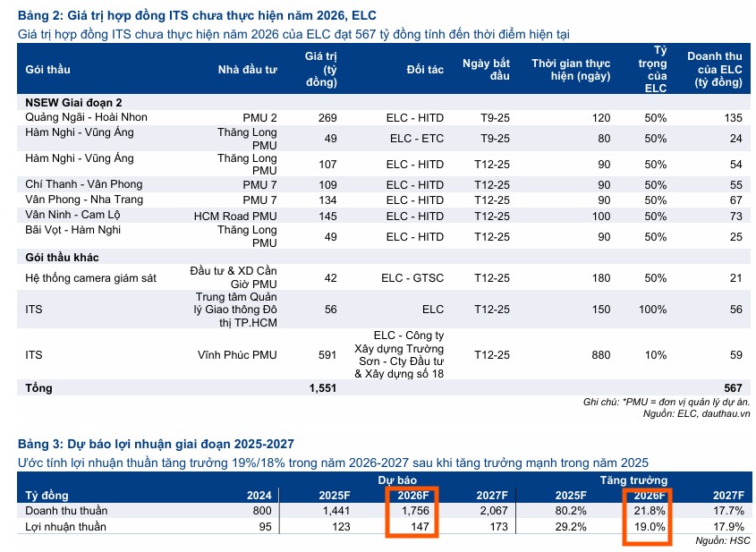Click the highlighted 19.0% growth figure
Image resolution: width=756 pixels, height=552 pixels.
[649, 527]
